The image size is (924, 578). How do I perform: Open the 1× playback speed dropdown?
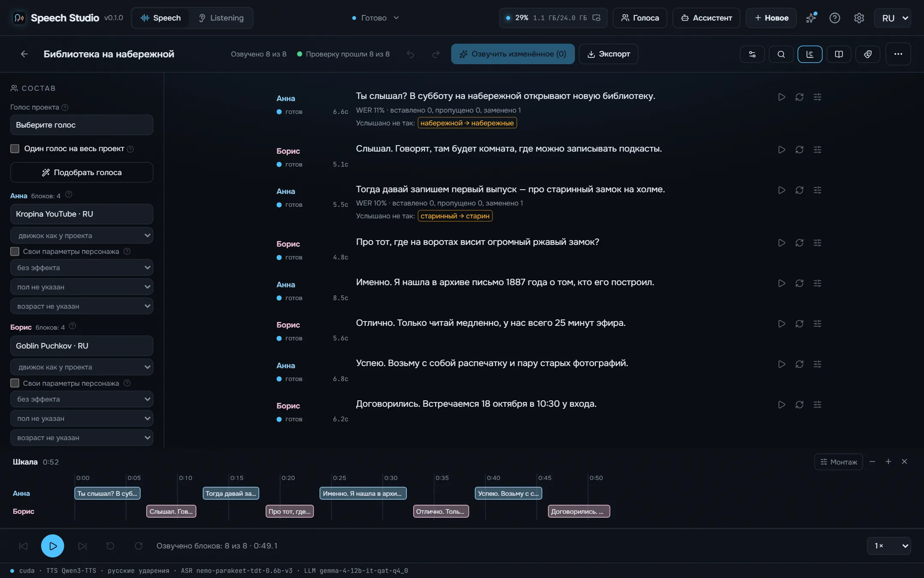pos(889,546)
